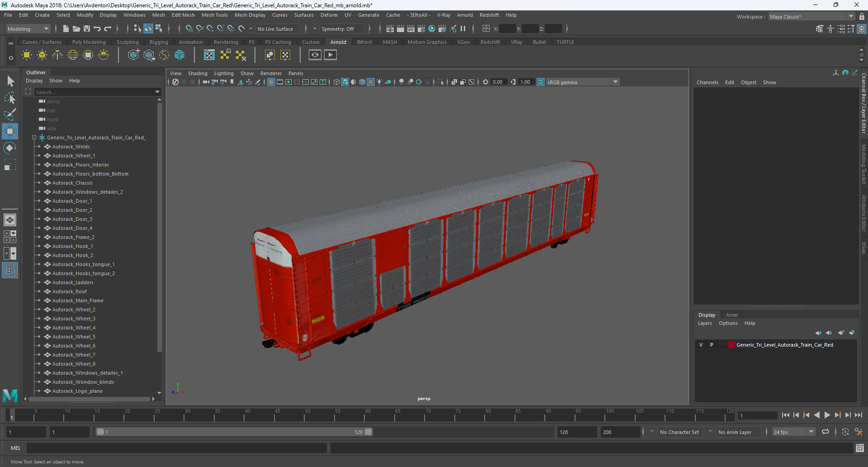Viewport: 868px width, 467px height.
Task: Select the Move tool in the toolbox
Action: [9, 131]
